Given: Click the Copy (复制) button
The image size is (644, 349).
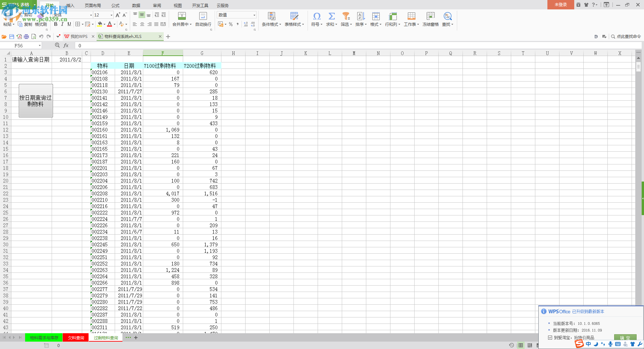Looking at the screenshot, I should (25, 24).
